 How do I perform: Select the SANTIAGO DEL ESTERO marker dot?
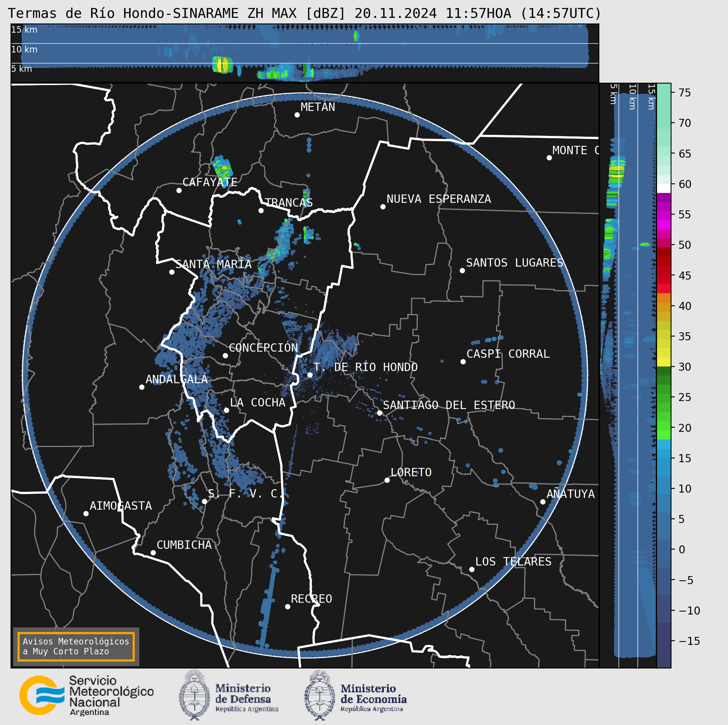coord(379,413)
